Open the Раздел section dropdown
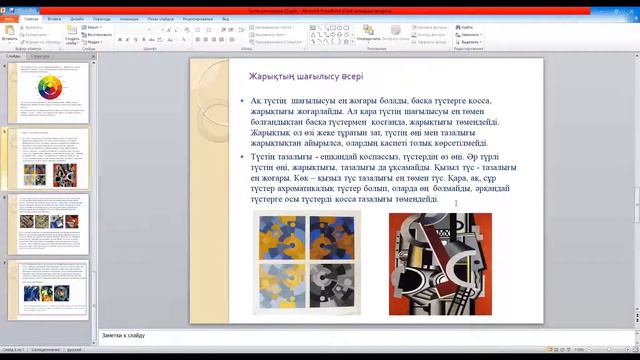The width and height of the screenshot is (640, 360). coord(92,42)
